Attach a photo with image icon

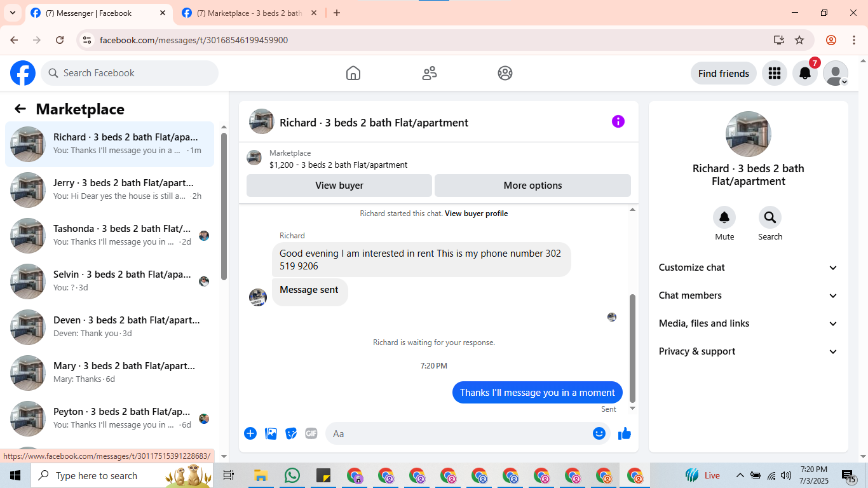[271, 433]
